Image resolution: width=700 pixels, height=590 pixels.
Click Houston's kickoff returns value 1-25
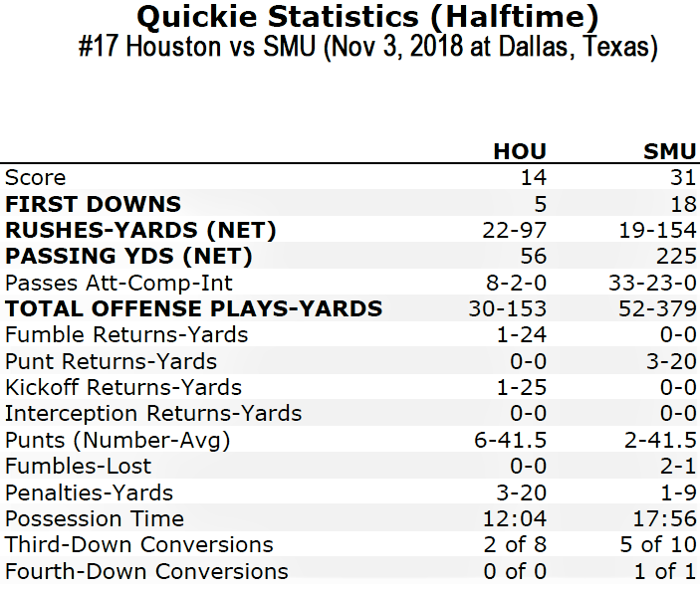(522, 387)
